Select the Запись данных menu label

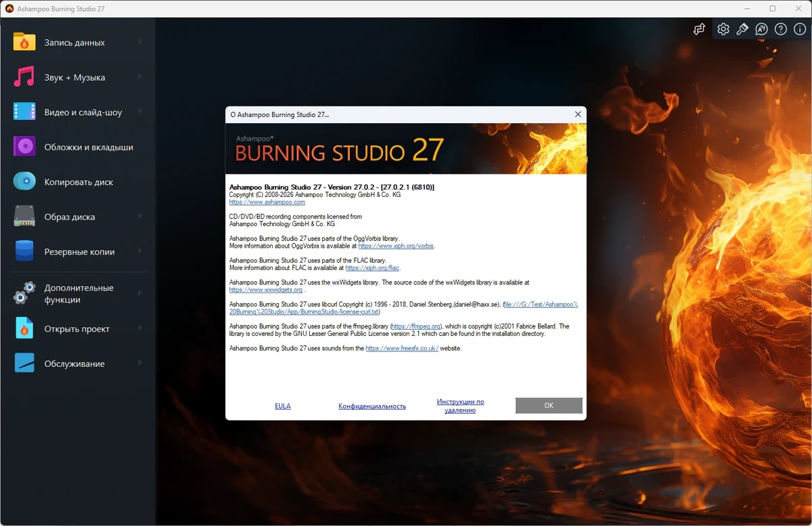click(x=74, y=43)
